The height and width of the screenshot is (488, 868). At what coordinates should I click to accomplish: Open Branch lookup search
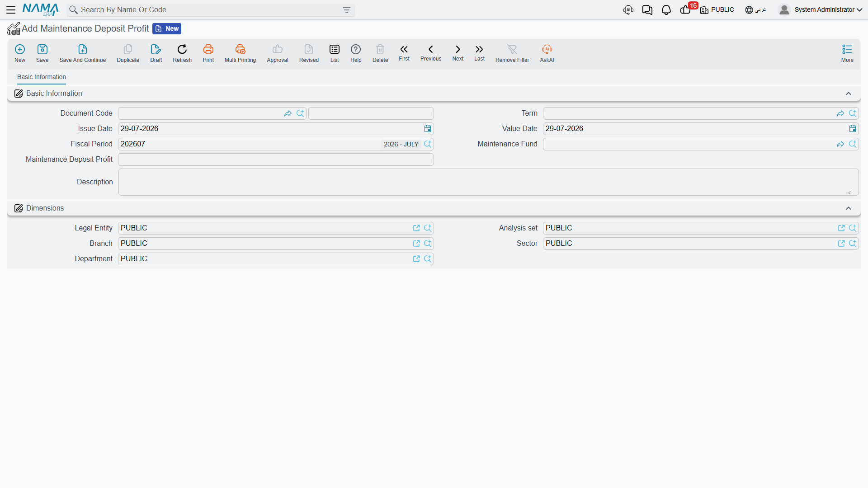428,244
